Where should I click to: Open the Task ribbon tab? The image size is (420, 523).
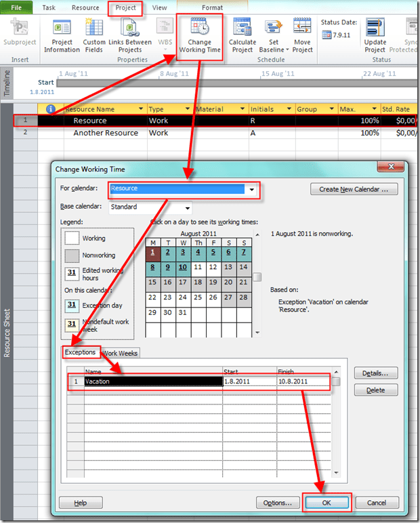coord(49,7)
